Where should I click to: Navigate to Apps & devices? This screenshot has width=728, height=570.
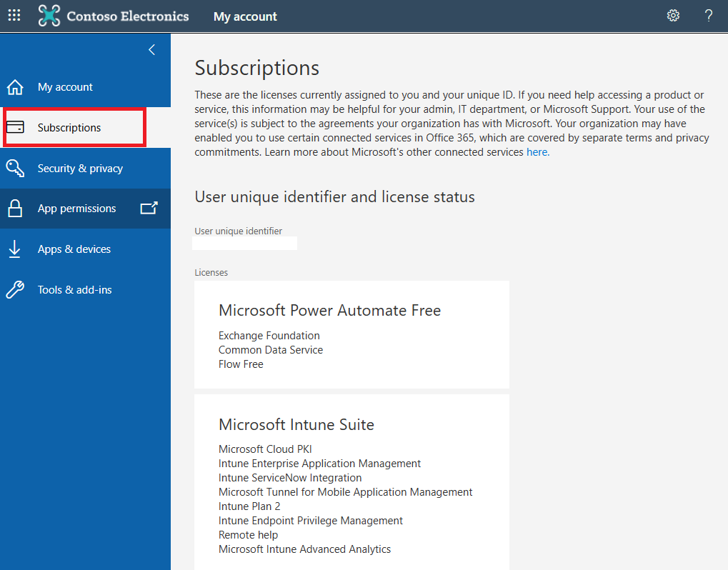pos(86,249)
